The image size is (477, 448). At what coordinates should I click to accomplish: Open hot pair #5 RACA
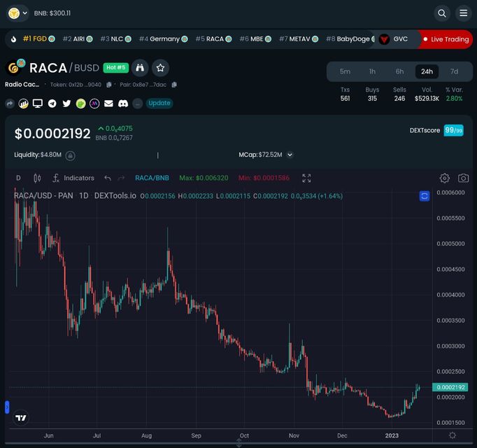pos(213,39)
